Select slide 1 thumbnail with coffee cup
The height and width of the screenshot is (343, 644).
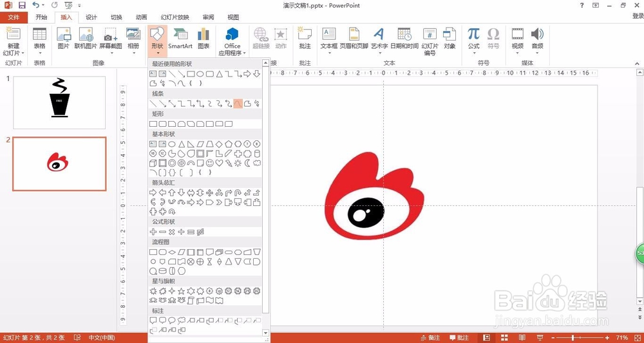(x=59, y=102)
